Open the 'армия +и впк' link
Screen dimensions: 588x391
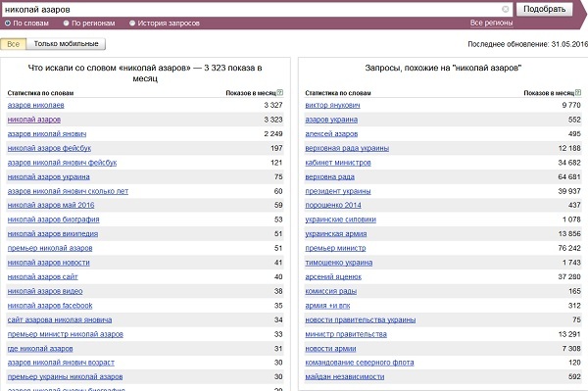pos(327,306)
